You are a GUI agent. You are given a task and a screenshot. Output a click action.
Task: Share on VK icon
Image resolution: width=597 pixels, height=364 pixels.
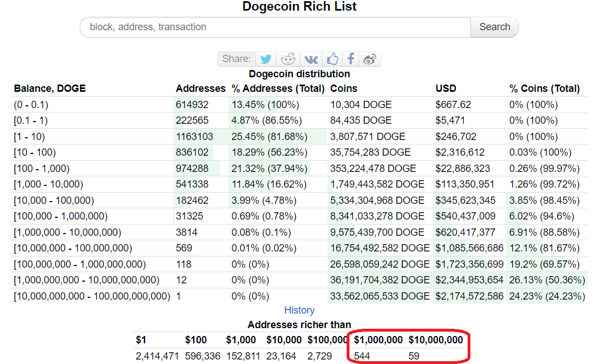point(311,59)
